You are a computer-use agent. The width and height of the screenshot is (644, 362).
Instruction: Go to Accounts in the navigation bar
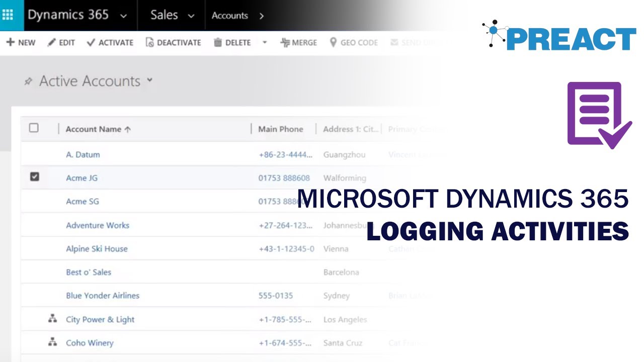[229, 16]
